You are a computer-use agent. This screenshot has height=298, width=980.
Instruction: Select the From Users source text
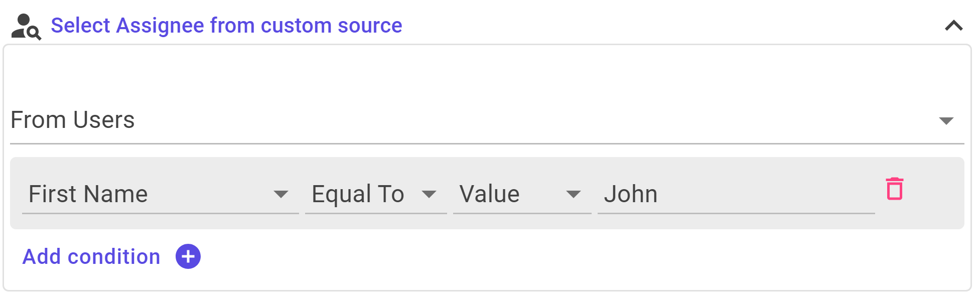click(x=73, y=120)
